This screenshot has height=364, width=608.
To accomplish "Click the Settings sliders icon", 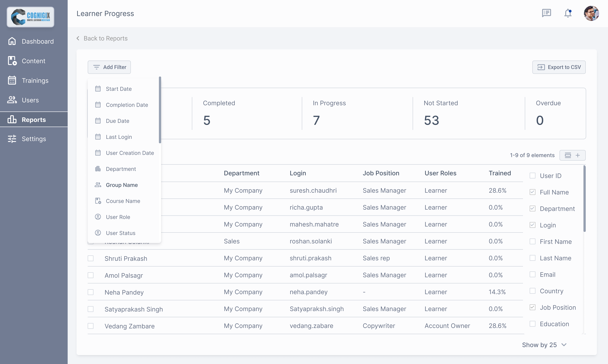I will [x=12, y=139].
